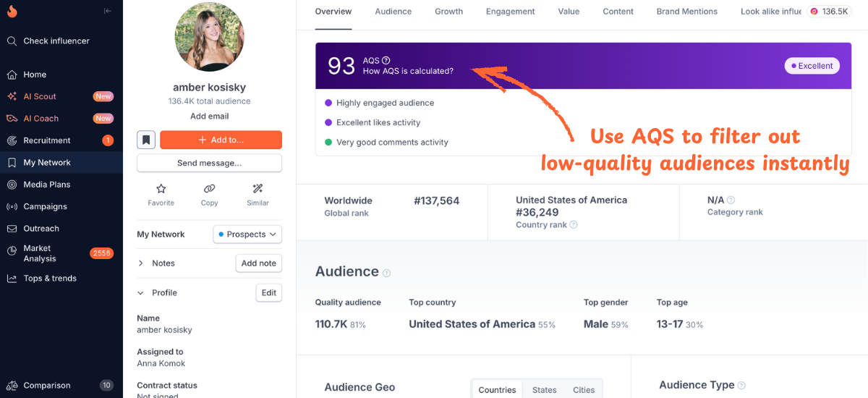Collapse the sidebar with the arrow icon
This screenshot has height=398, width=868.
pyautogui.click(x=108, y=11)
